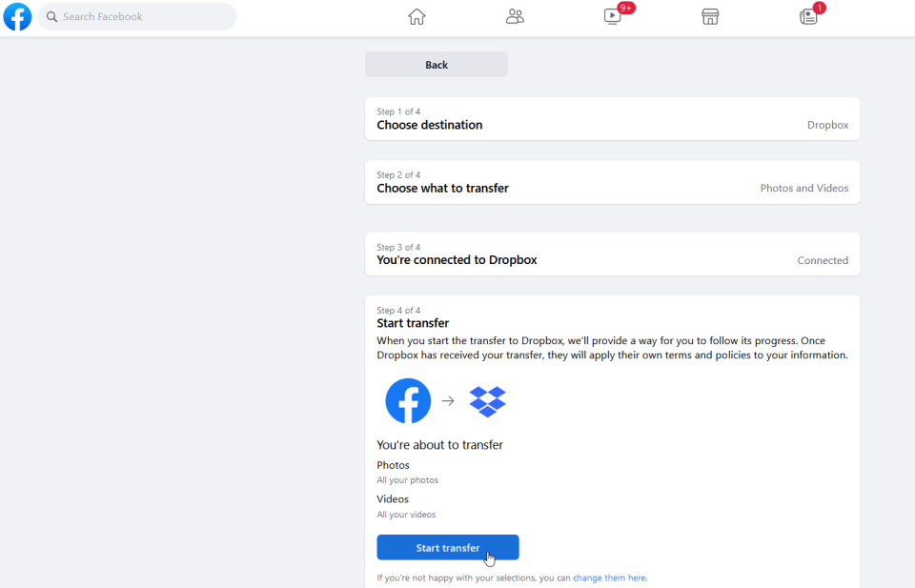Go to the Home feed icon

(417, 16)
